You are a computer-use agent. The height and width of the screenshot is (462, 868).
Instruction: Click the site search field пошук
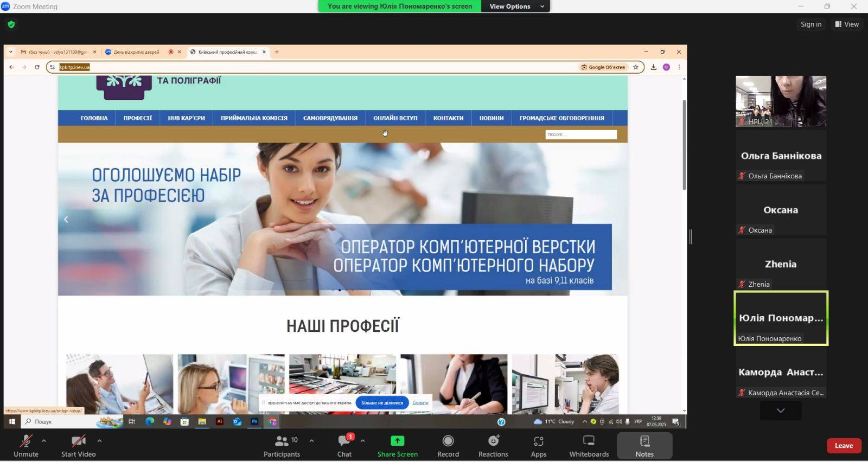(581, 134)
